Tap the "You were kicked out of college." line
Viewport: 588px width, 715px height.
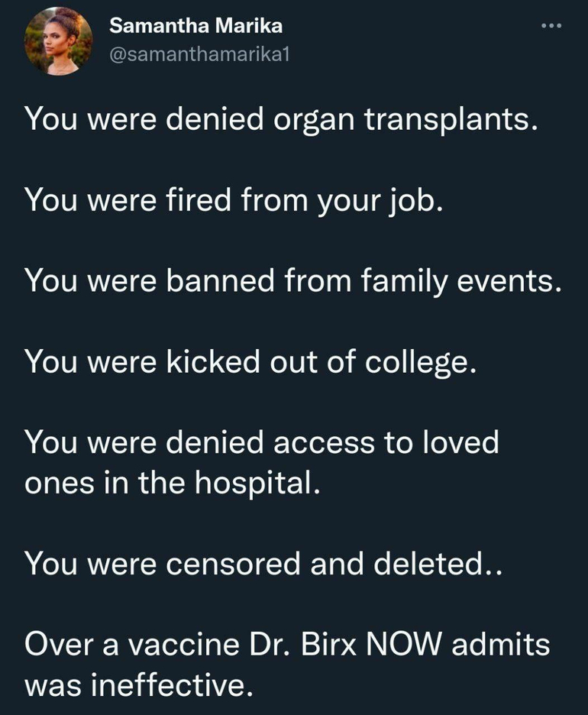coord(251,361)
